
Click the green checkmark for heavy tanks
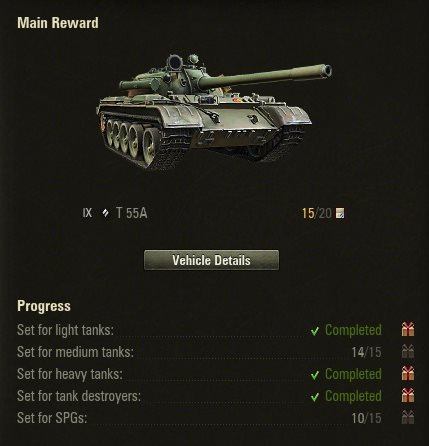pos(314,375)
